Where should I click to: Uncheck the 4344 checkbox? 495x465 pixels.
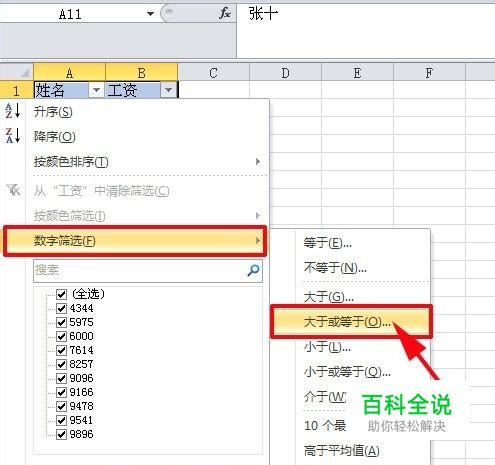pyautogui.click(x=61, y=308)
